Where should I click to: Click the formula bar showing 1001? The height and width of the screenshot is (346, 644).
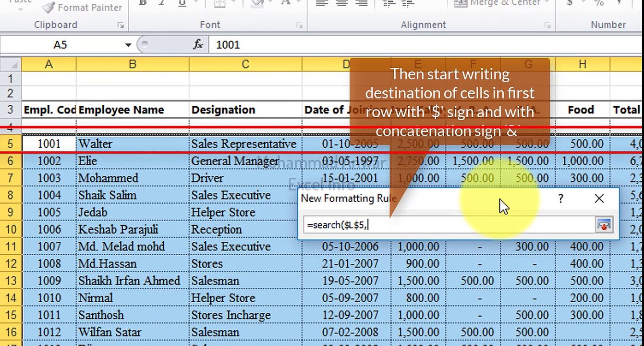[x=425, y=45]
